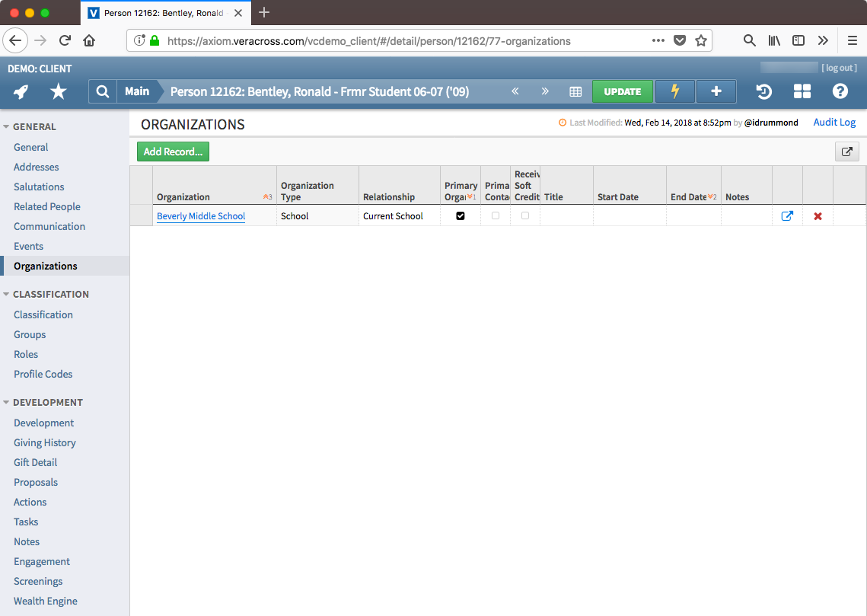Viewport: 867px width, 616px height.
Task: Collapse the GENERAL sidebar section
Action: (7, 126)
